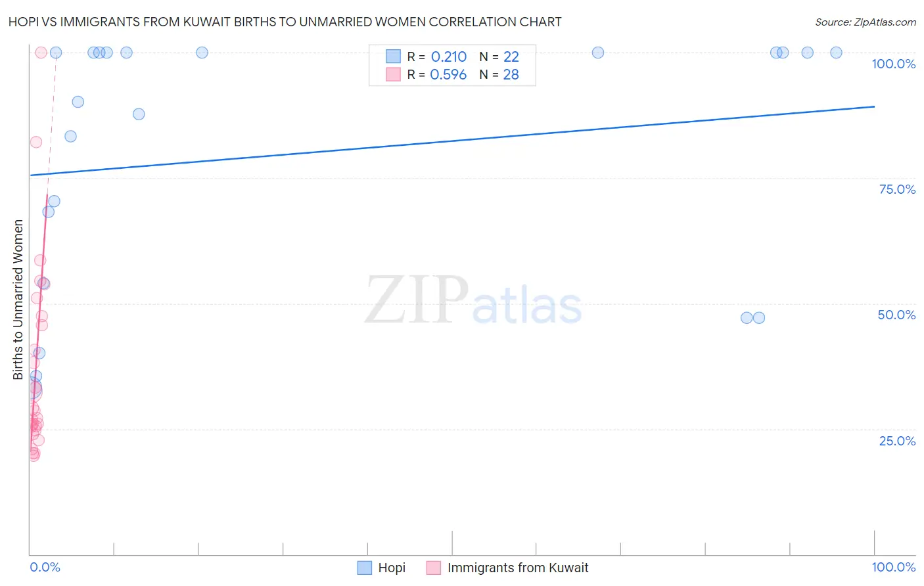Click the Births to Unmarried Women axis title
Image resolution: width=924 pixels, height=586 pixels.
(18, 300)
